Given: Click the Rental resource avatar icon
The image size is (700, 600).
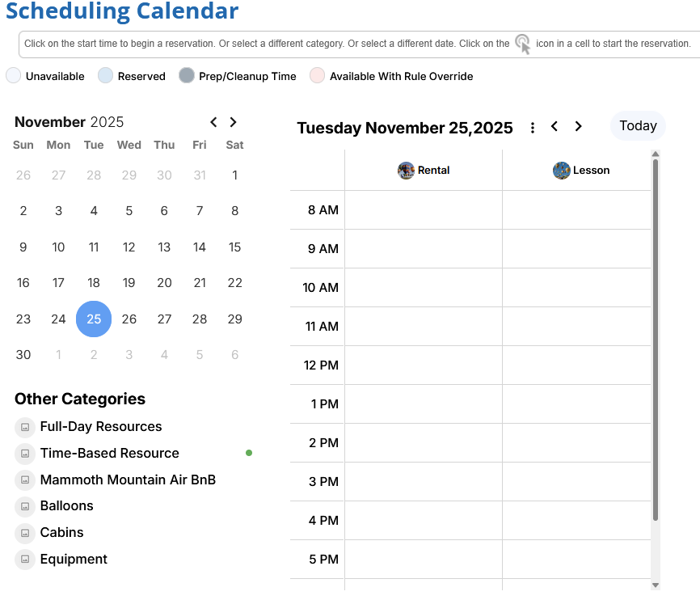Looking at the screenshot, I should tap(406, 171).
